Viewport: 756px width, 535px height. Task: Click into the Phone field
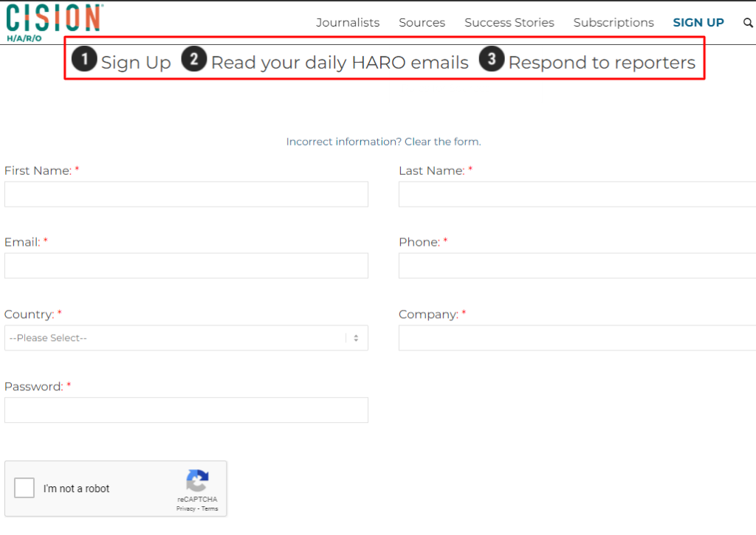pos(577,266)
